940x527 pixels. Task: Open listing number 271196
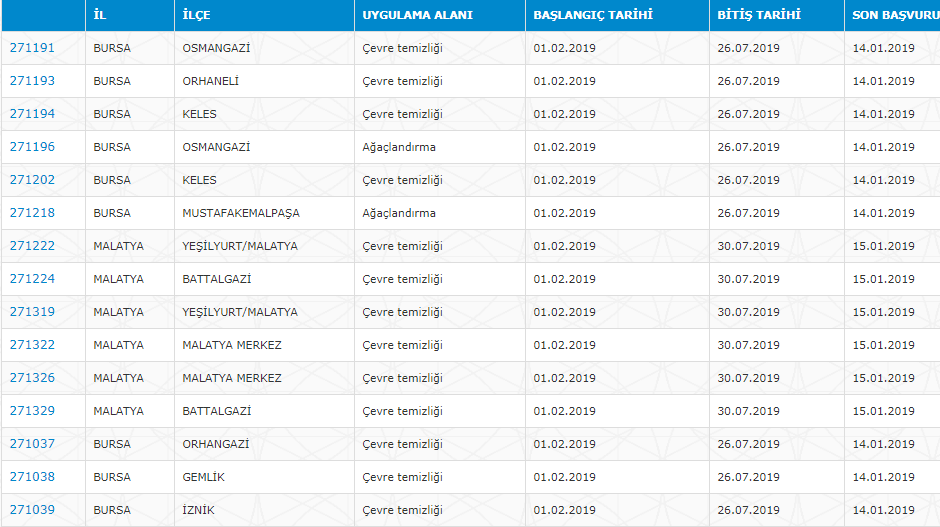(32, 147)
